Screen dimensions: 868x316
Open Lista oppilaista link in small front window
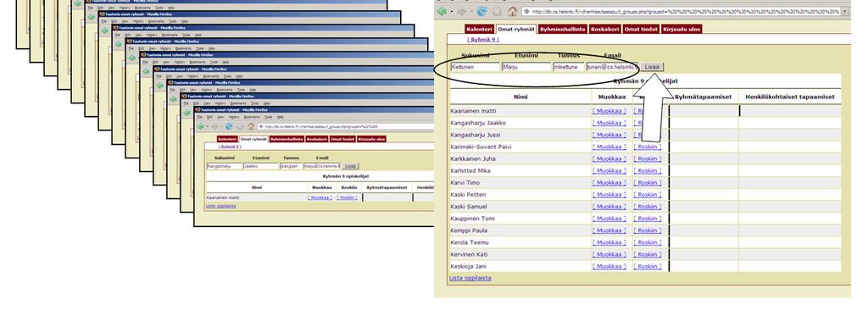(221, 206)
